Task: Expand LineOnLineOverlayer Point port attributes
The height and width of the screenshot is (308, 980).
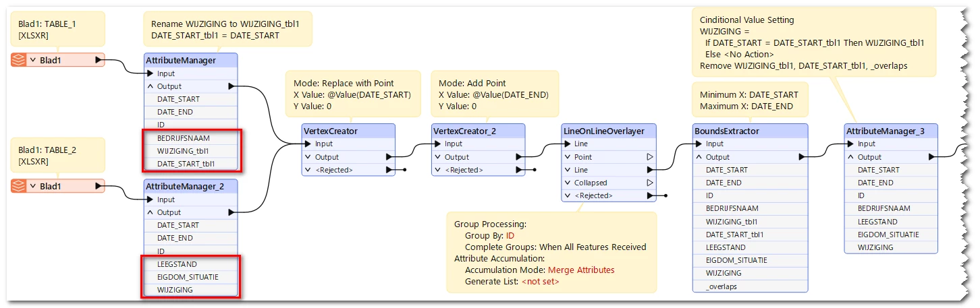Action: [x=568, y=157]
